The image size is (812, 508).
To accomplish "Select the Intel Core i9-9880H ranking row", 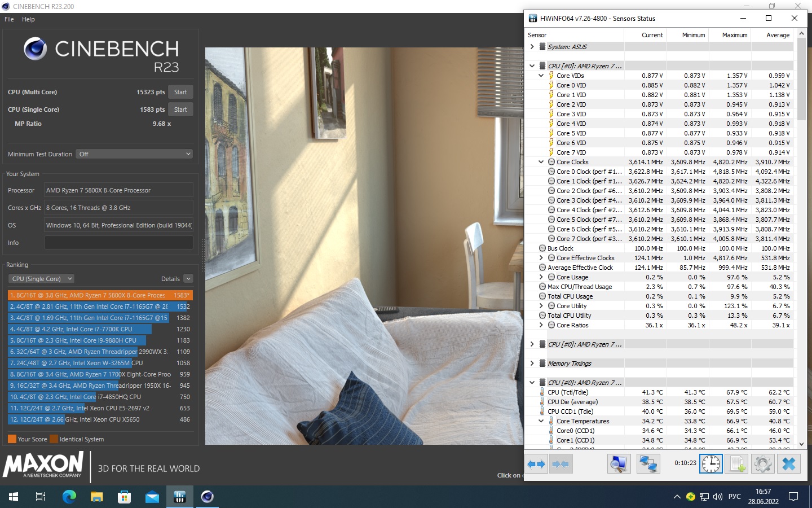I will pyautogui.click(x=100, y=340).
